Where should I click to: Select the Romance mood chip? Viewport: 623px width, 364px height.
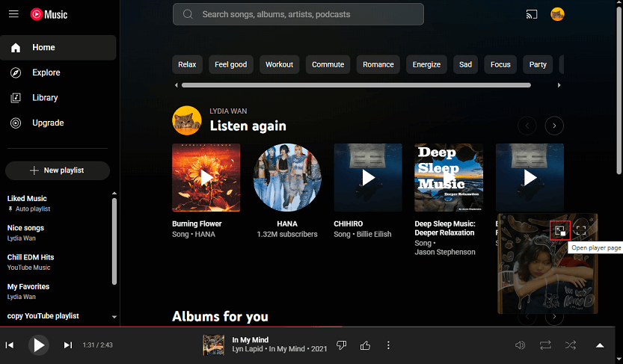[378, 64]
